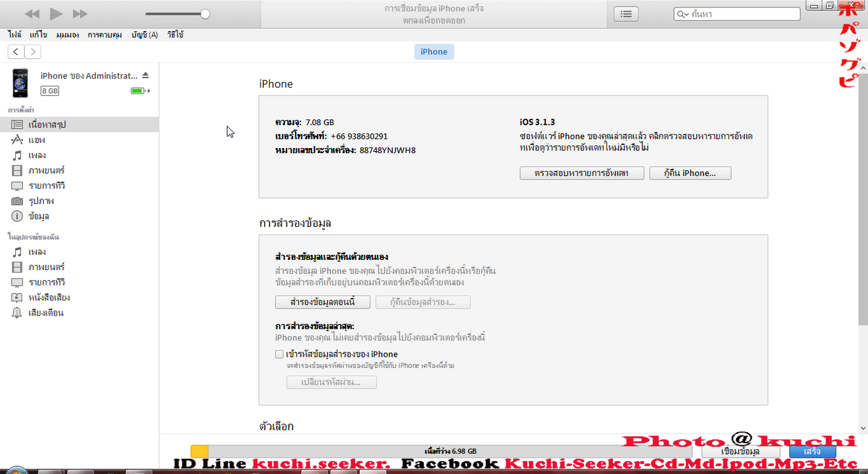This screenshot has height=474, width=868.
Task: Click the เปลี่ยนรหัสผ่าน... button
Action: click(331, 382)
